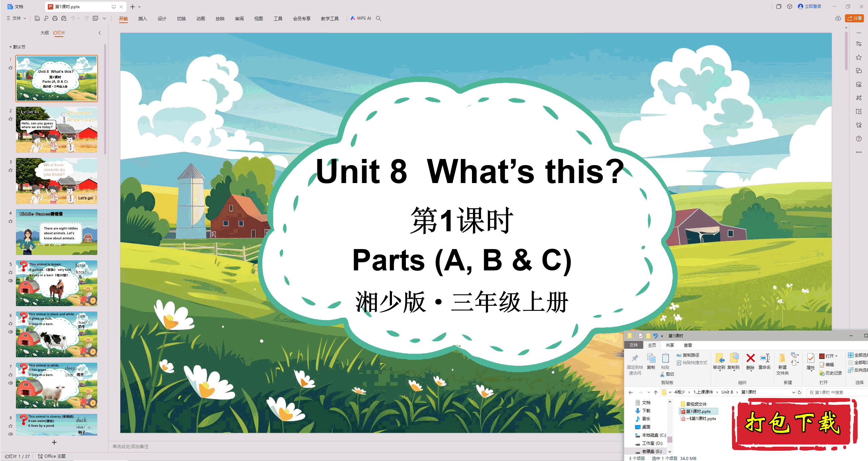Viewport: 868px width, 461px height.
Task: Click 立即登录 login link
Action: point(810,6)
